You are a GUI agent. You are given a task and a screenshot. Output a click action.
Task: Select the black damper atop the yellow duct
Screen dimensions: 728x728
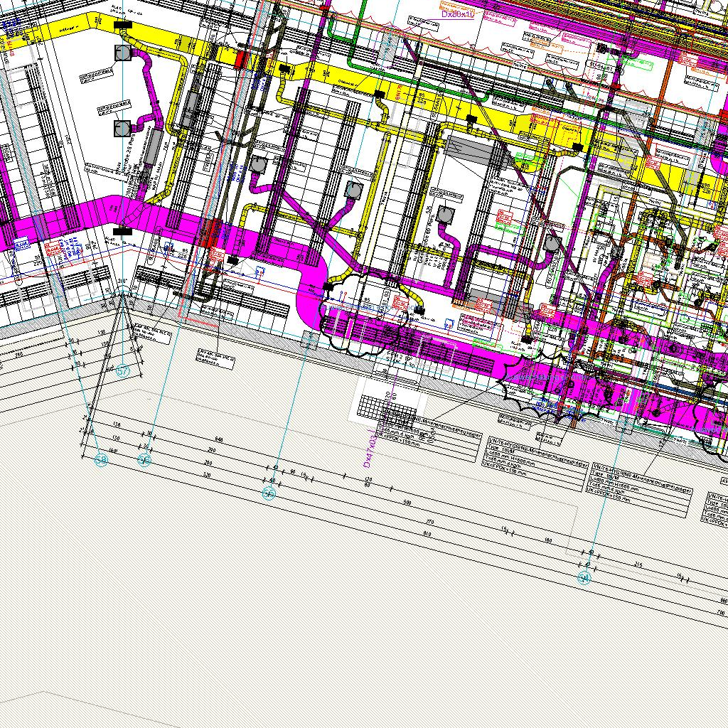pyautogui.click(x=122, y=26)
